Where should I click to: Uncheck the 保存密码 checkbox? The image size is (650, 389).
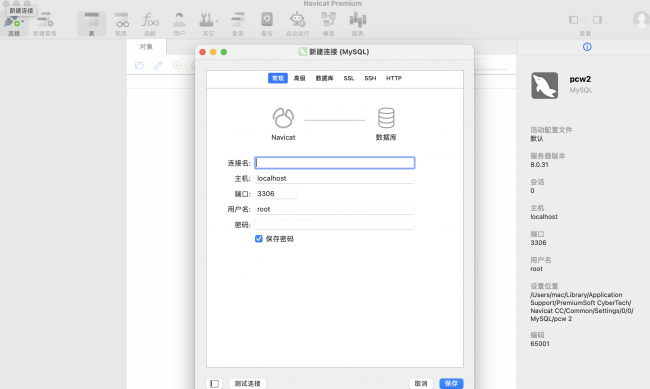tap(259, 239)
